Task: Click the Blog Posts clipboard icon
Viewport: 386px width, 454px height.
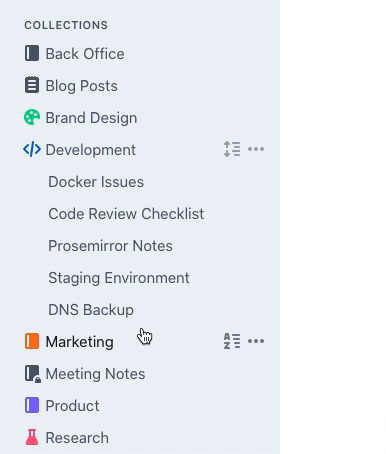Action: (32, 85)
